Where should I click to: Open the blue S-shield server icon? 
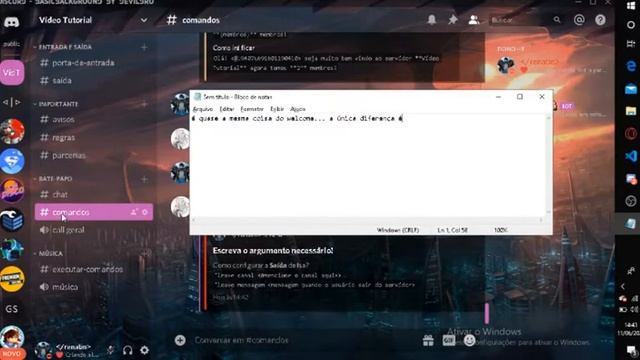click(x=12, y=161)
